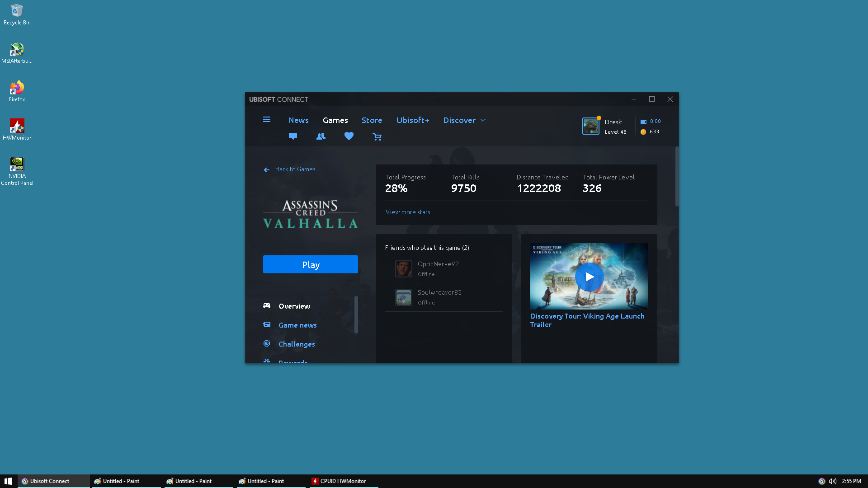868x488 pixels.
Task: Click the 2:55 PM taskbar clock
Action: pyautogui.click(x=851, y=481)
